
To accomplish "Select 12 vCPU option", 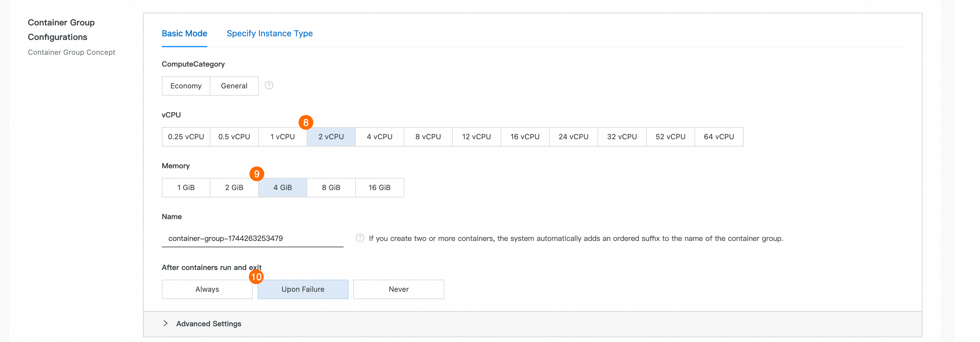I will [x=476, y=137].
